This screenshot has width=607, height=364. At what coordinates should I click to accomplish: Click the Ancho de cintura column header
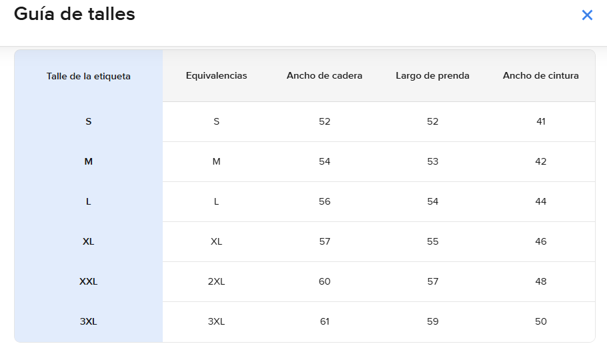click(541, 75)
